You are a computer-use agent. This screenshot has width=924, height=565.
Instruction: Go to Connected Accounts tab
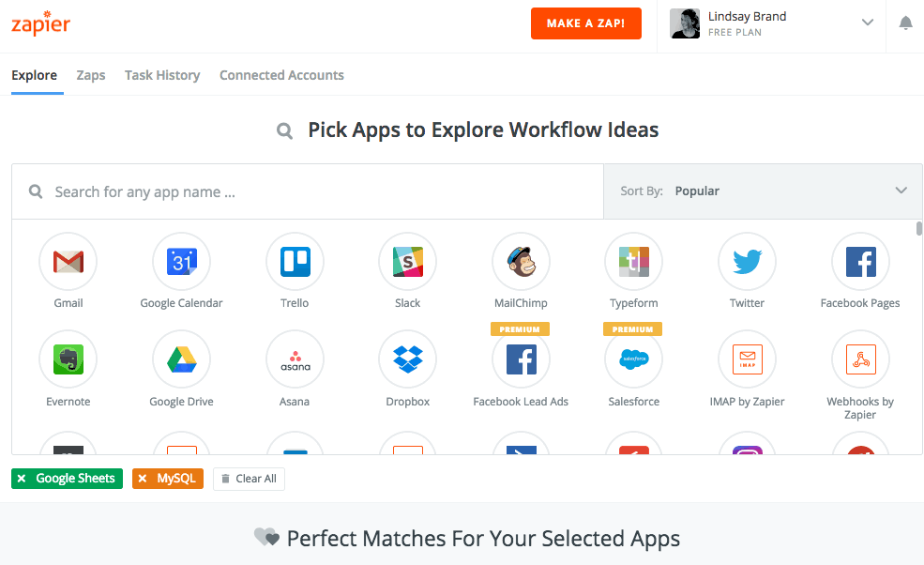pos(281,75)
